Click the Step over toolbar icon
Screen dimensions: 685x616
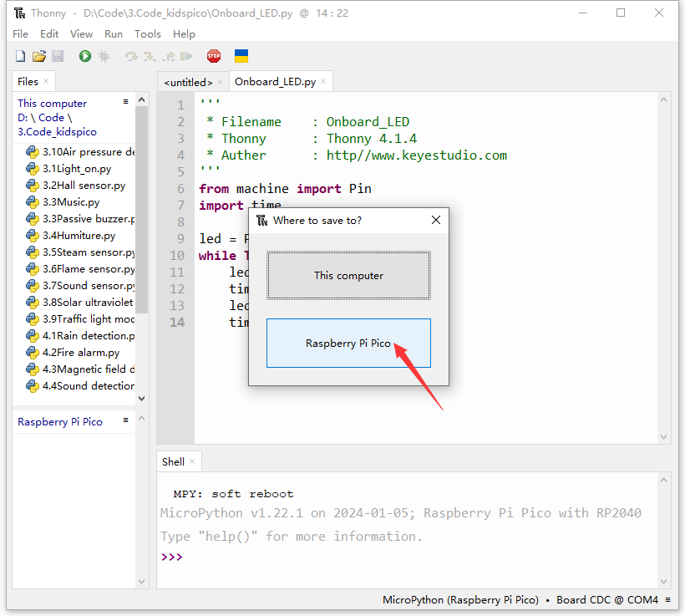(x=131, y=56)
